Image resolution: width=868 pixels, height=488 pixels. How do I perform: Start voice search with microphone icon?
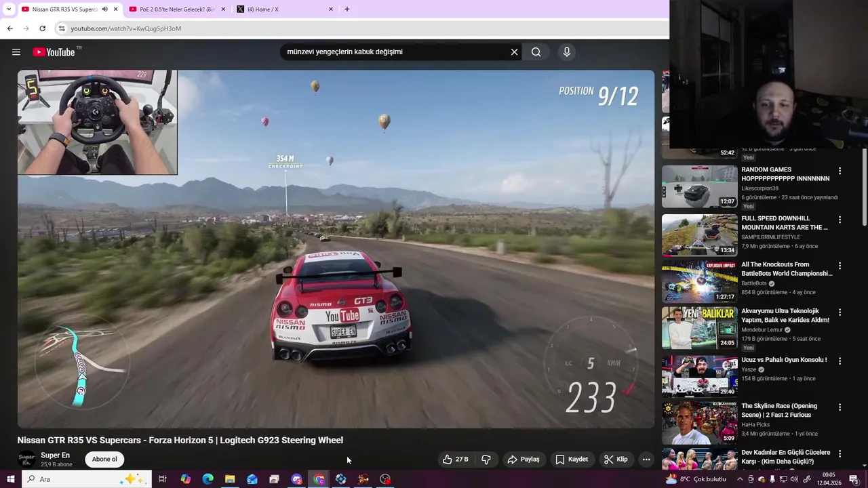coord(567,52)
